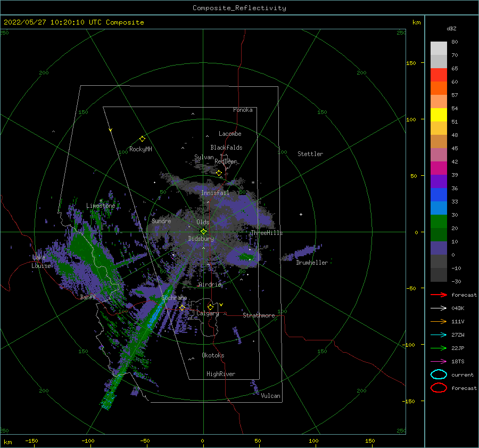479x448 pixels.
Task: Choose the green 22JP arrow legend icon
Action: [439, 348]
